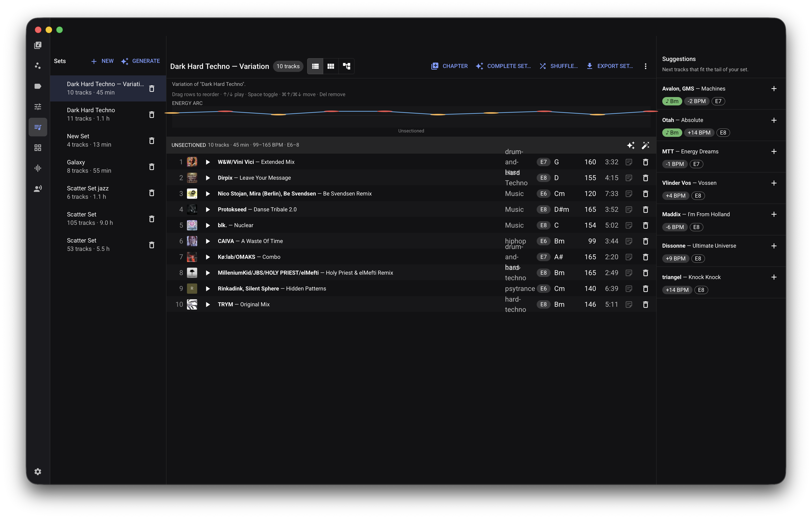Play Protokseed Danse Tribale 2.0
812x519 pixels.
(208, 209)
